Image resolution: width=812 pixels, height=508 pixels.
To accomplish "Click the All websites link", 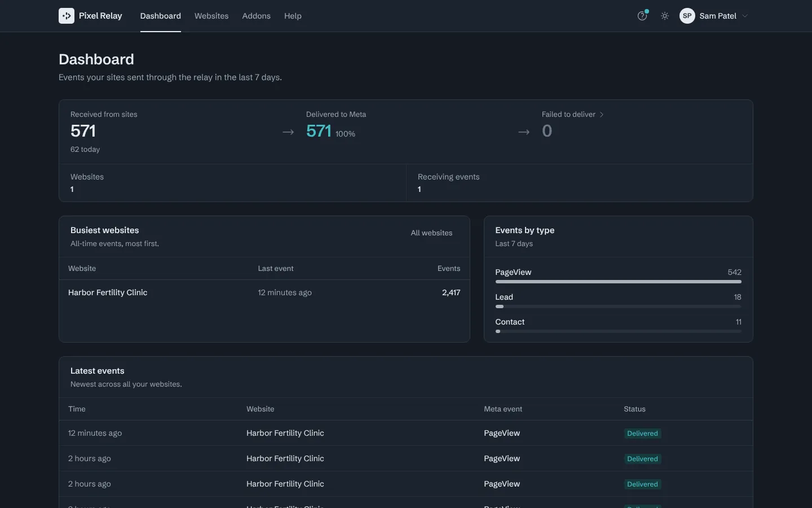I will pyautogui.click(x=431, y=233).
